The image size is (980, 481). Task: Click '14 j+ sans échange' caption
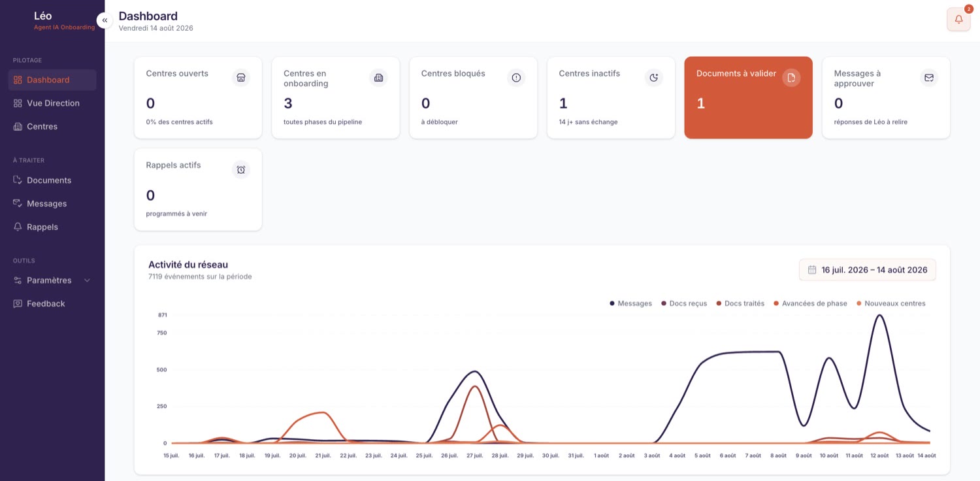(588, 122)
